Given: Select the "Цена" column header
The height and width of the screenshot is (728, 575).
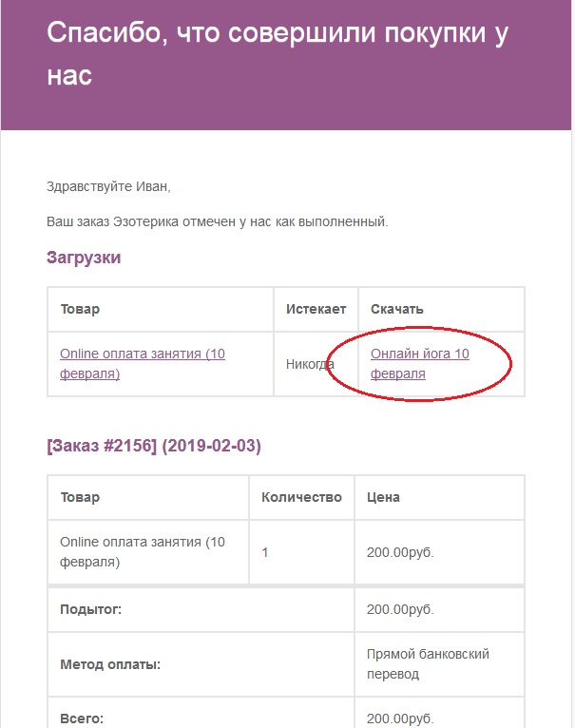Looking at the screenshot, I should [383, 497].
